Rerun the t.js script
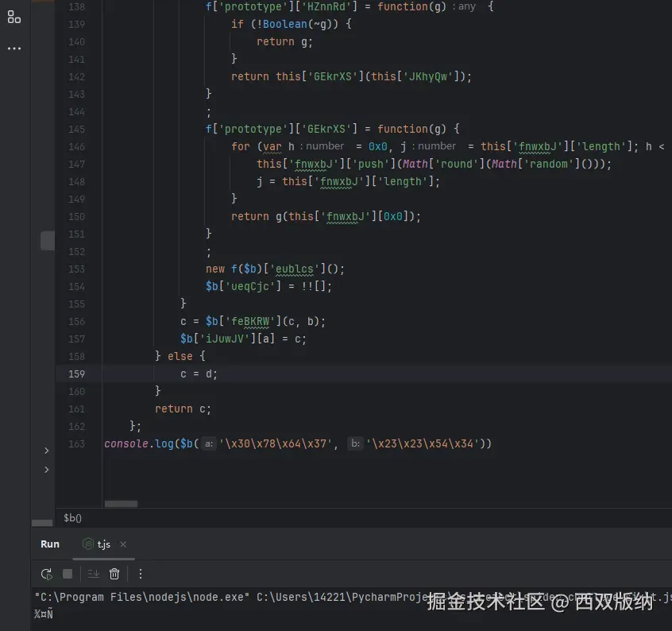 point(46,574)
